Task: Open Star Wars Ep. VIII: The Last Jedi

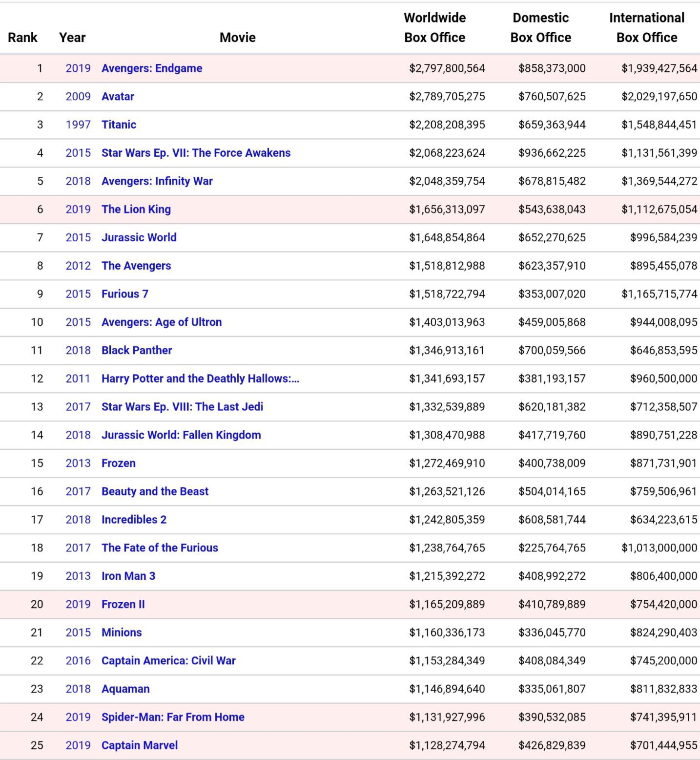Action: [182, 407]
